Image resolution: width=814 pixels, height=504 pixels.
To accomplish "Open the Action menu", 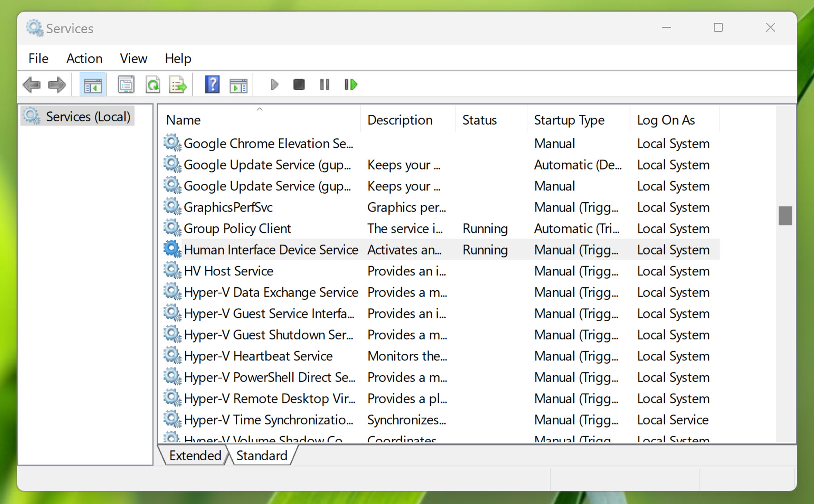I will (84, 59).
